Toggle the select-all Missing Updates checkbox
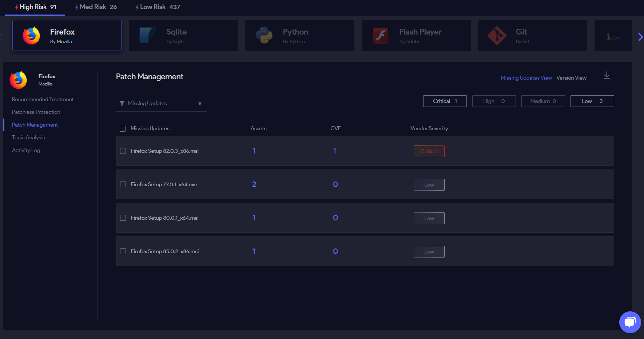 click(x=123, y=129)
